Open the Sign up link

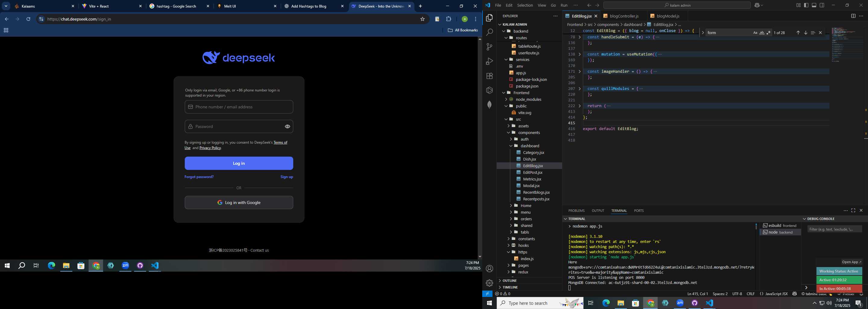[x=287, y=177]
